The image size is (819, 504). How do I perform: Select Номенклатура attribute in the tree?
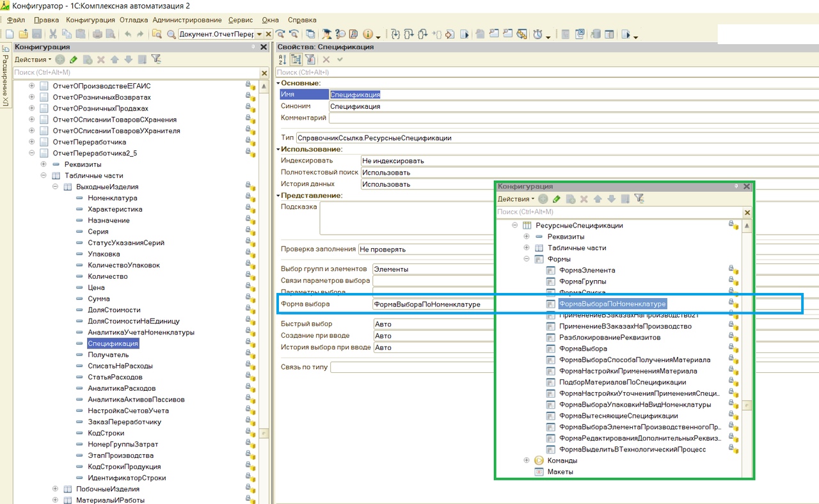click(x=112, y=198)
